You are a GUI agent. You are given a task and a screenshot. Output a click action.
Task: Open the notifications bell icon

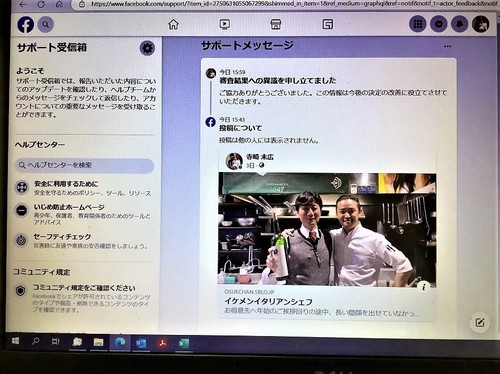click(x=459, y=24)
